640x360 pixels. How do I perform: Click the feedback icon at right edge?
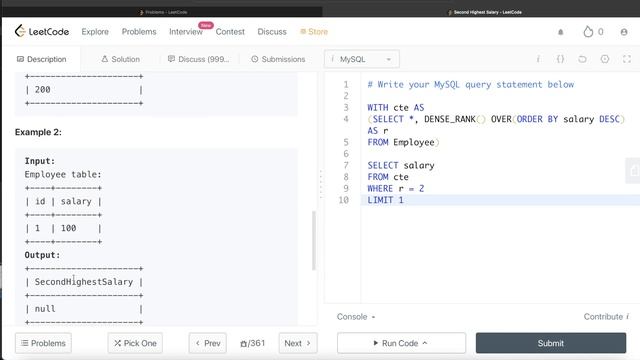tap(633, 171)
